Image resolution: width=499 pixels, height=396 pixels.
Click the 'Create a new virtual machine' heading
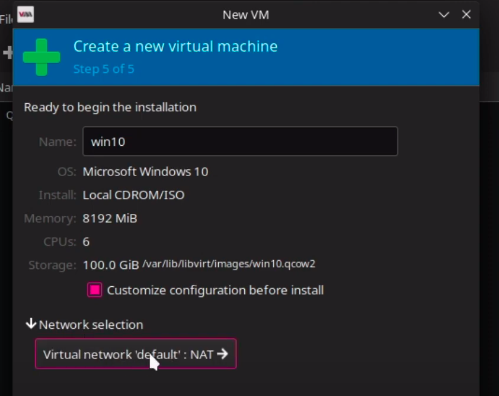[175, 46]
